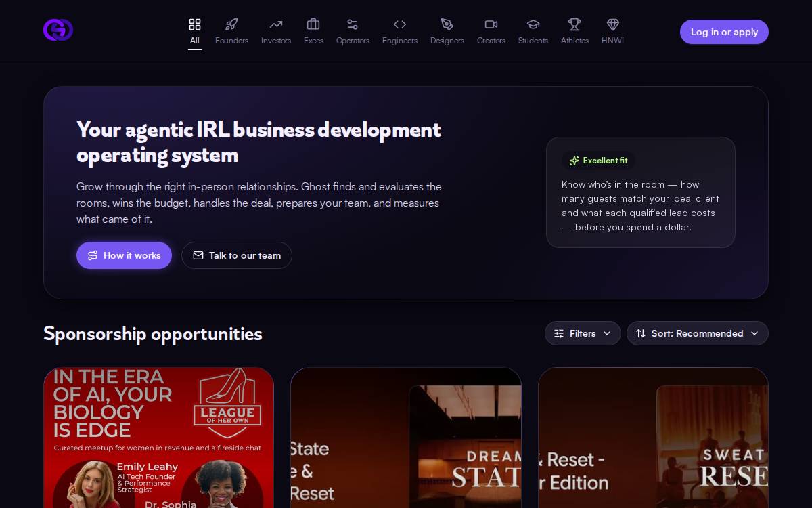Click the Founders rocket icon

231,24
